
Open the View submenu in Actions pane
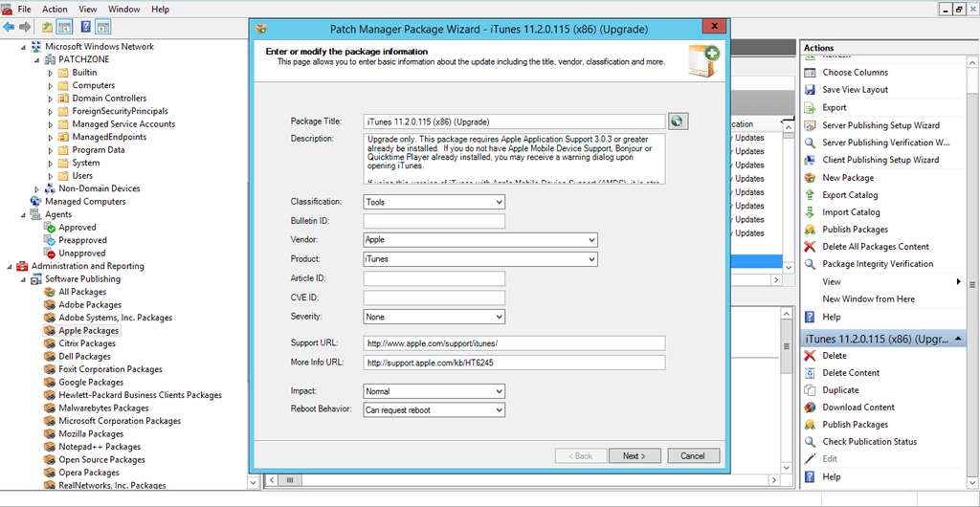[882, 281]
